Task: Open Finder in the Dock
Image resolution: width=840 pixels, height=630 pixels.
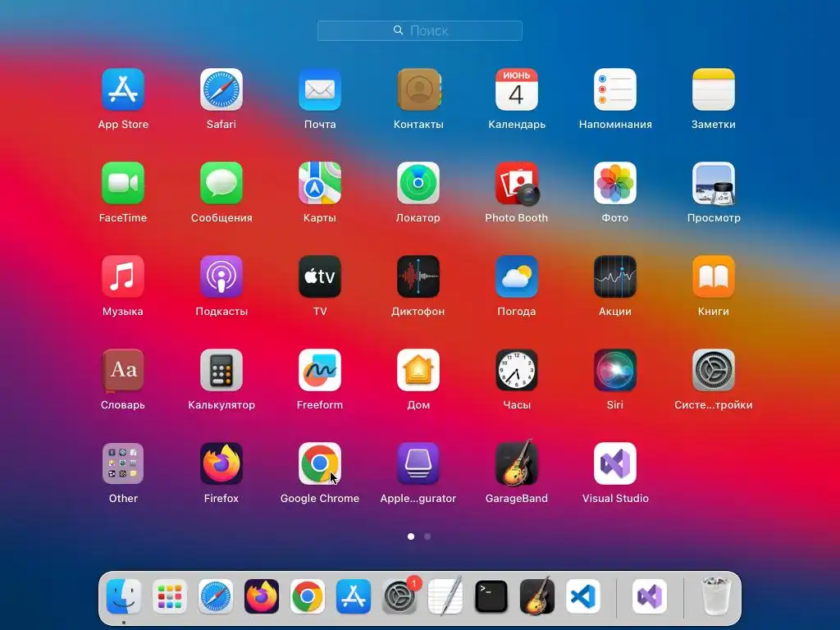Action: tap(124, 596)
